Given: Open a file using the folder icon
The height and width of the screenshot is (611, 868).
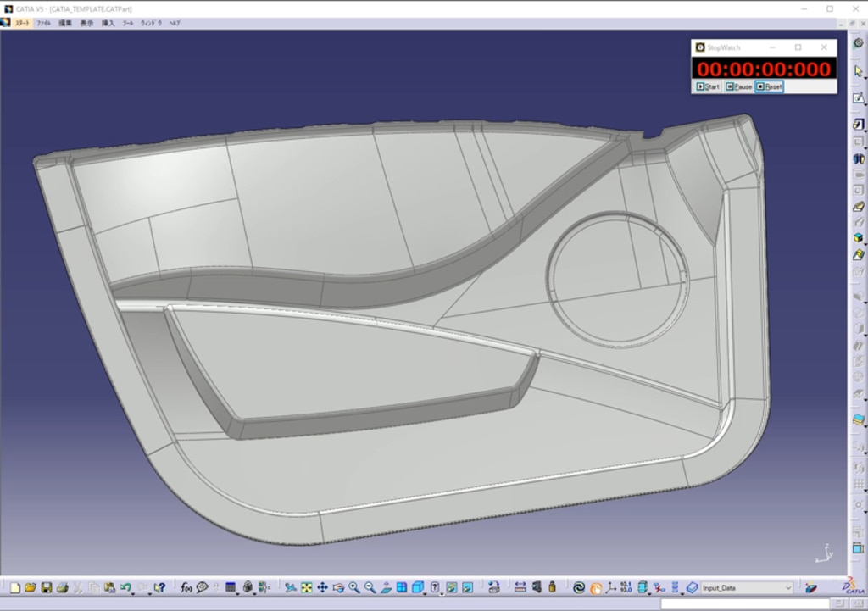Looking at the screenshot, I should 31,588.
